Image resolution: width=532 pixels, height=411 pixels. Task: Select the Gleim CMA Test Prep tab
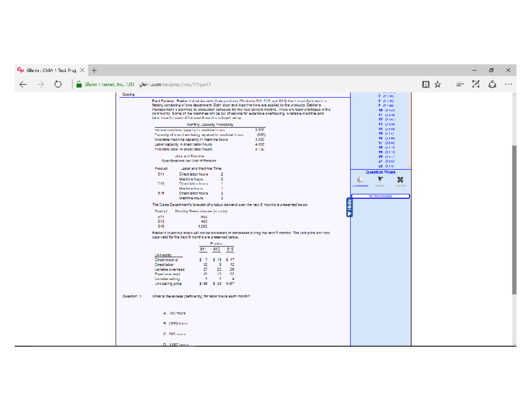click(x=51, y=70)
